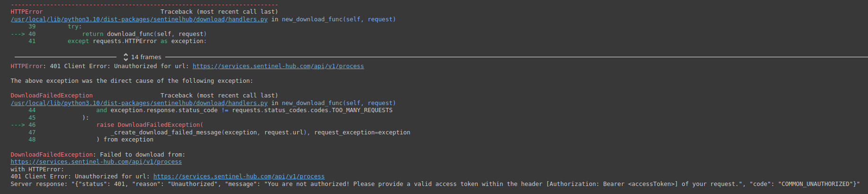Click the red "DownloadFailedException" traceback heading
Image resolution: width=868 pixels, height=194 pixels.
point(52,96)
